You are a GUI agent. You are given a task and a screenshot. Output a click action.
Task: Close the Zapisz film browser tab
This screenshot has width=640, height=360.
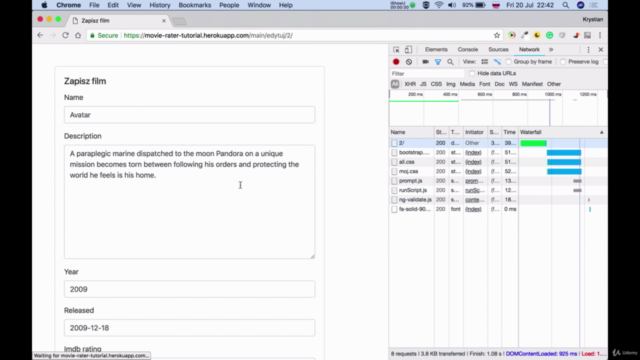click(x=164, y=20)
